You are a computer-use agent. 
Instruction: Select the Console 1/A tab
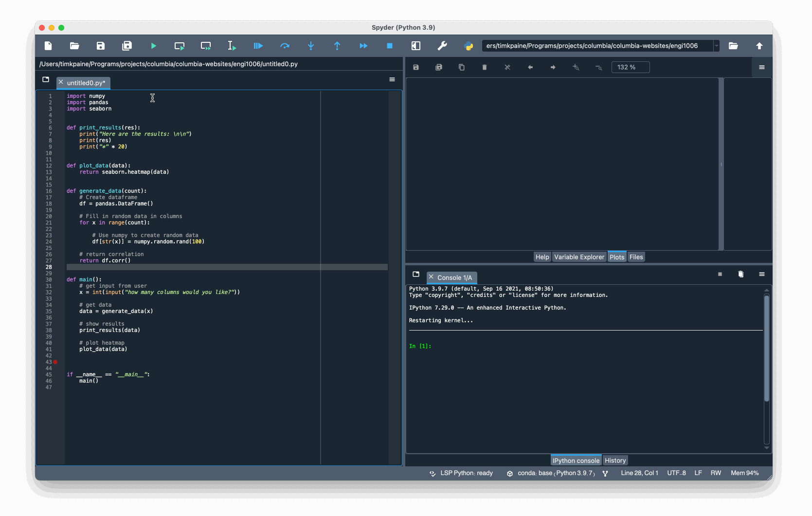454,277
